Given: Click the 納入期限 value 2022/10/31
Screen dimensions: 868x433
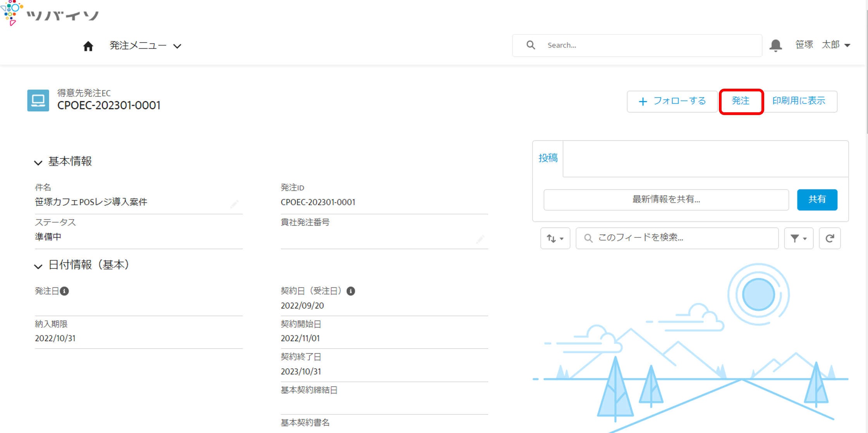Looking at the screenshot, I should click(55, 338).
